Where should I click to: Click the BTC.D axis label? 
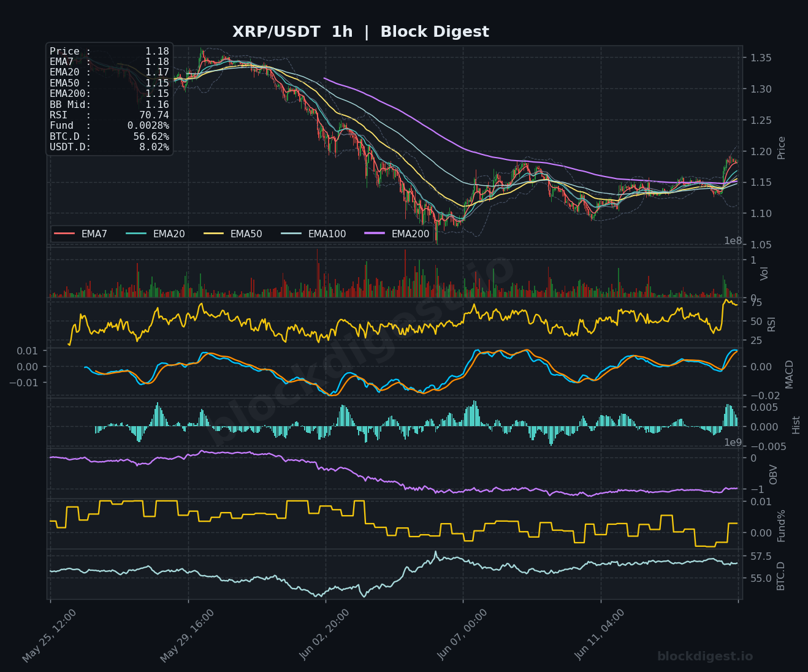[x=781, y=576]
